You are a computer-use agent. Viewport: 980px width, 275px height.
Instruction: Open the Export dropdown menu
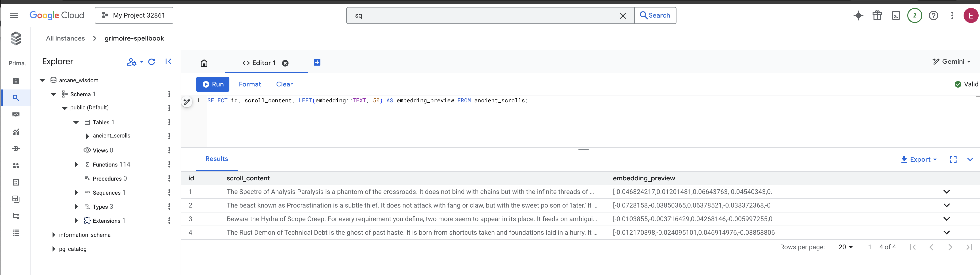click(919, 160)
